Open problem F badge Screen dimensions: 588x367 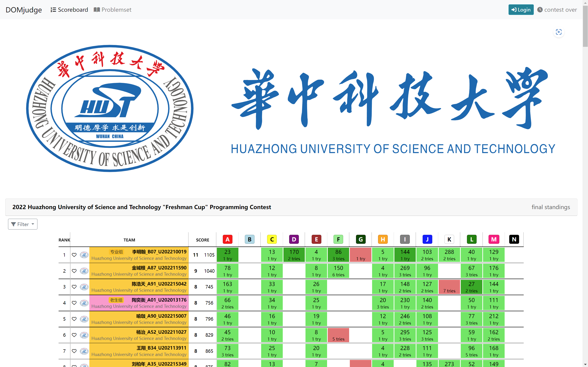(x=338, y=239)
